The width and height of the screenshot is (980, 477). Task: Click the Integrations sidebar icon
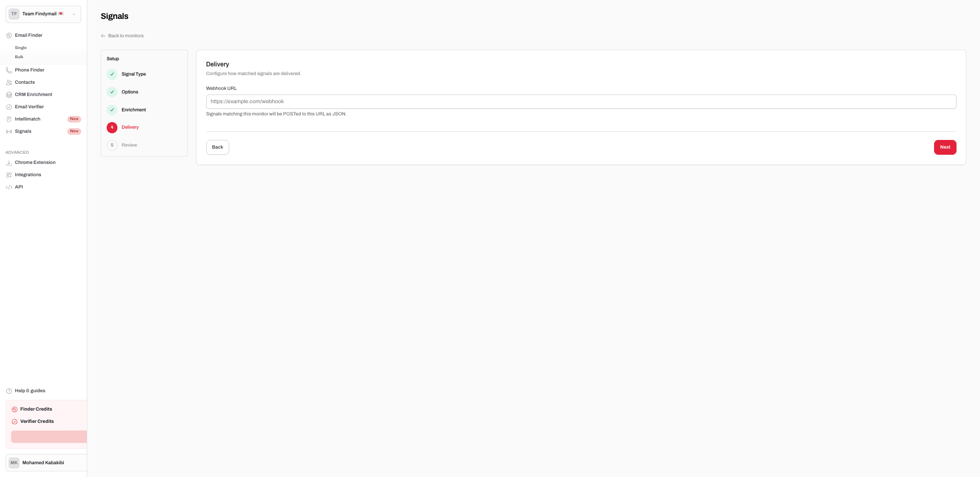click(9, 175)
